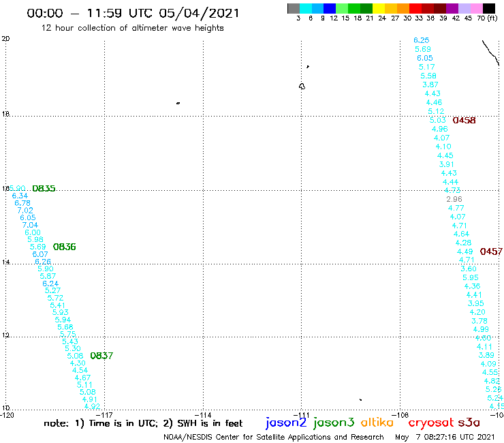Select the 6.78 wave height value

(22, 203)
